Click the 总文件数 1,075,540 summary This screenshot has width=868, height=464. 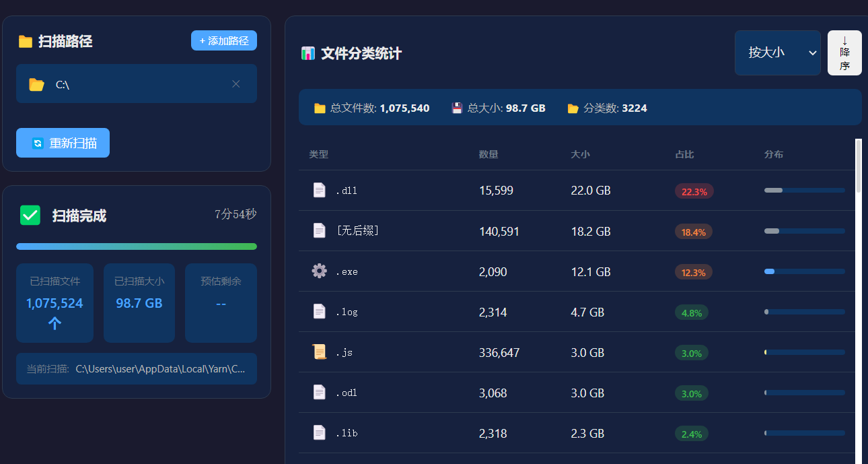[372, 108]
